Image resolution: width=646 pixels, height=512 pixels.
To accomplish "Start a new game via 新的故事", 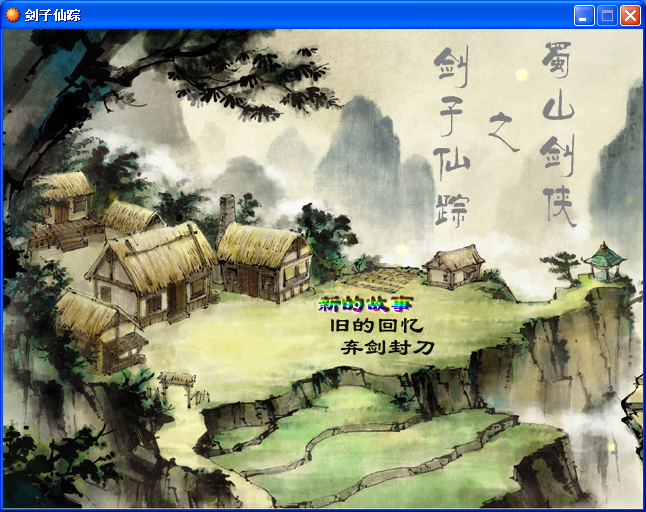I will point(365,304).
